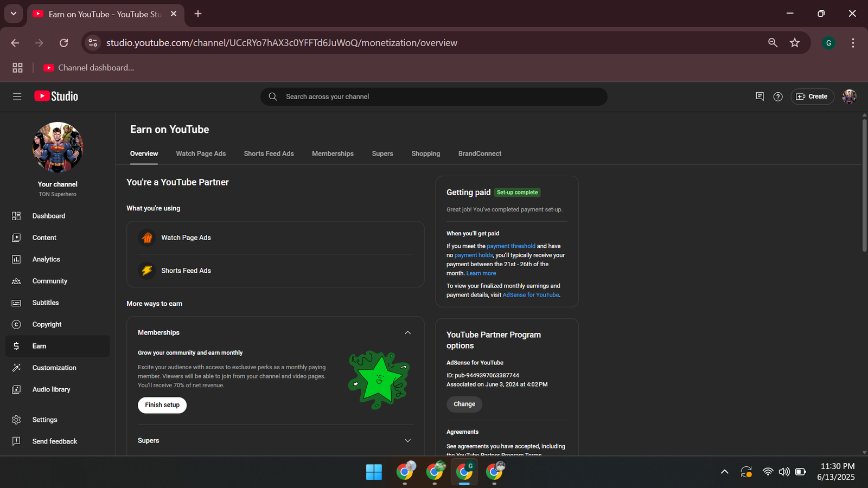
Task: Expand the Supers section
Action: (407, 441)
